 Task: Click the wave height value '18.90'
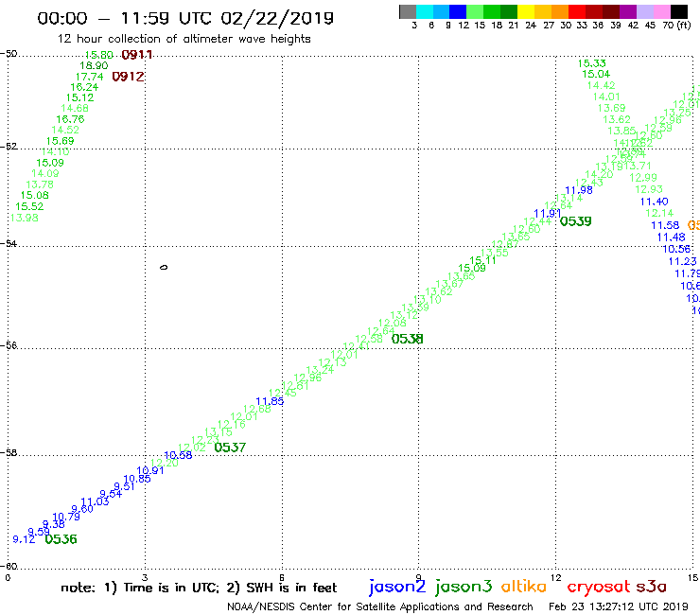[x=94, y=65]
